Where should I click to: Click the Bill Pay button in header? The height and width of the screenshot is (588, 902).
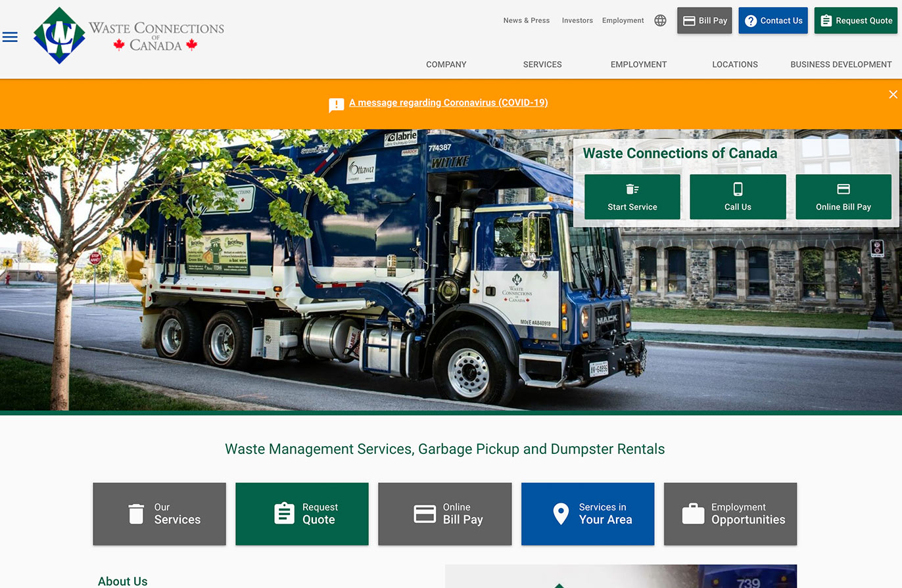705,20
